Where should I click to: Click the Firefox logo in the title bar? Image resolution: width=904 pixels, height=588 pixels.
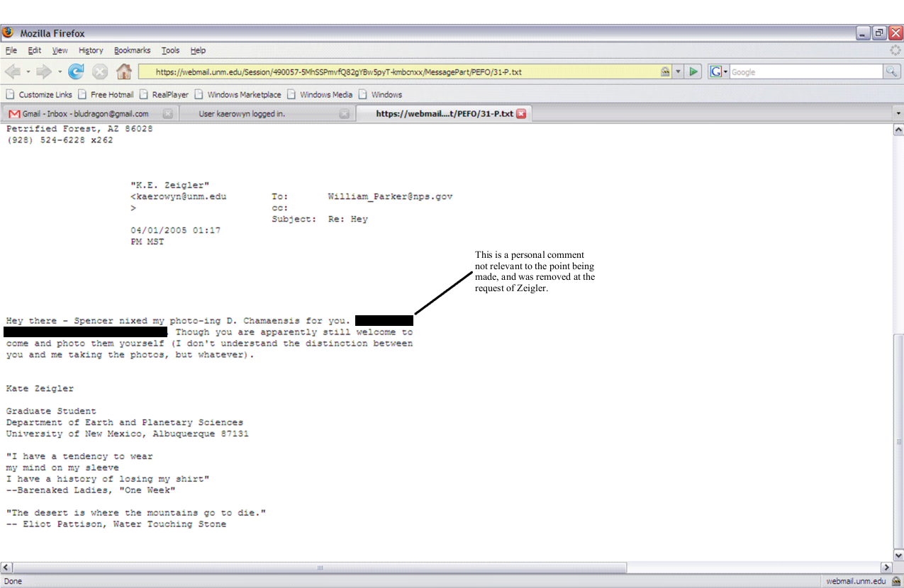[x=9, y=33]
